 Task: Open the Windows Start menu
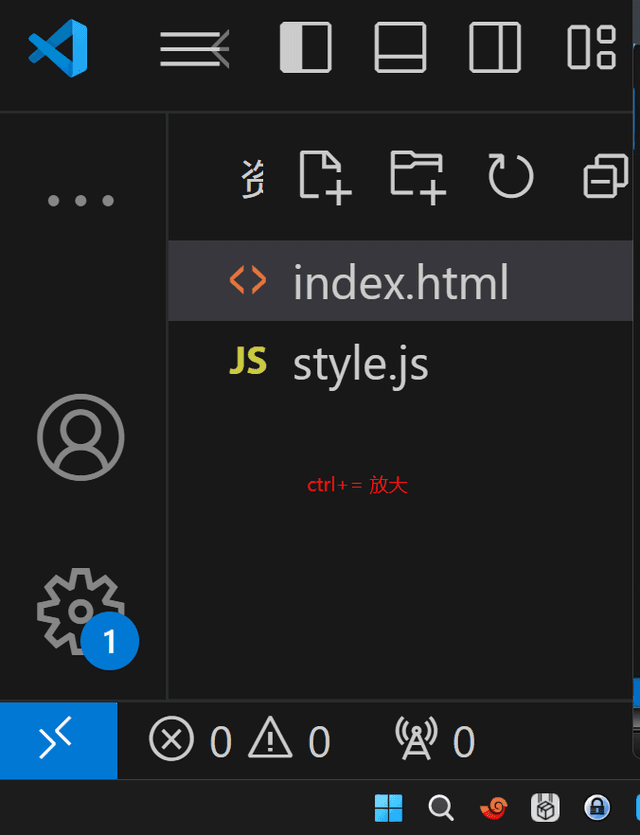pos(389,807)
